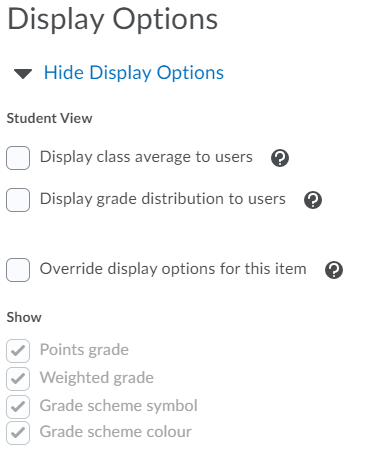372x455 pixels.
Task: Enable Display class average to users checkbox
Action: 18,158
